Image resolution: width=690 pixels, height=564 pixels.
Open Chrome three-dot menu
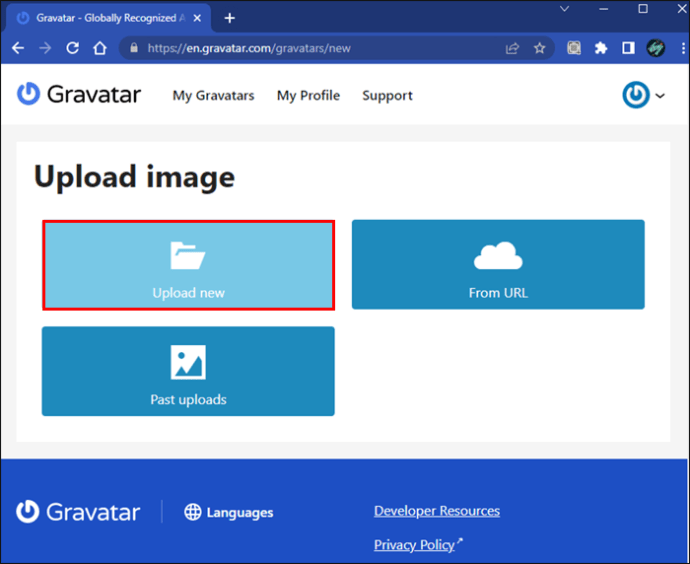683,48
